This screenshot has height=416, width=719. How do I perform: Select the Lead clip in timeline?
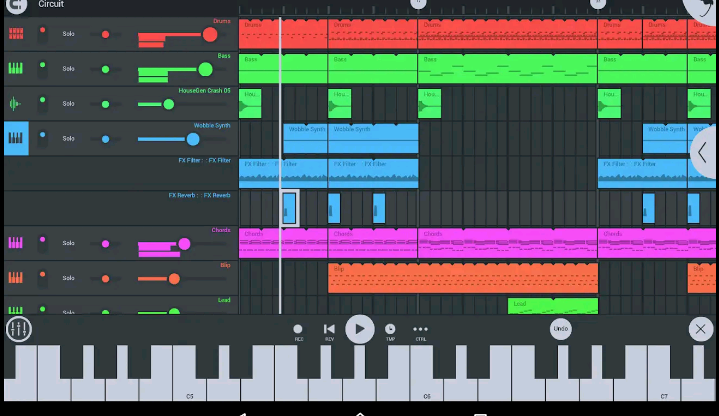coord(553,306)
